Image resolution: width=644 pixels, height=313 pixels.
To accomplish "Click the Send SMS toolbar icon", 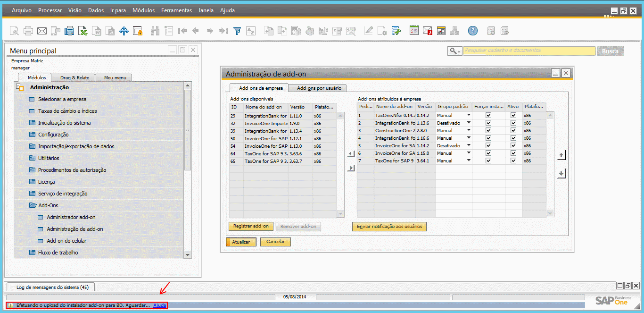I will click(x=56, y=31).
